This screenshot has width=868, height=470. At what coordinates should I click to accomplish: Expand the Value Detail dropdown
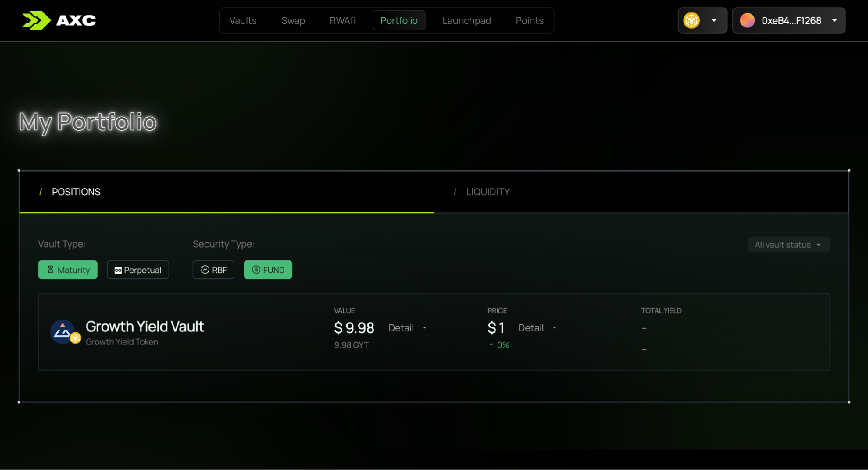(408, 328)
